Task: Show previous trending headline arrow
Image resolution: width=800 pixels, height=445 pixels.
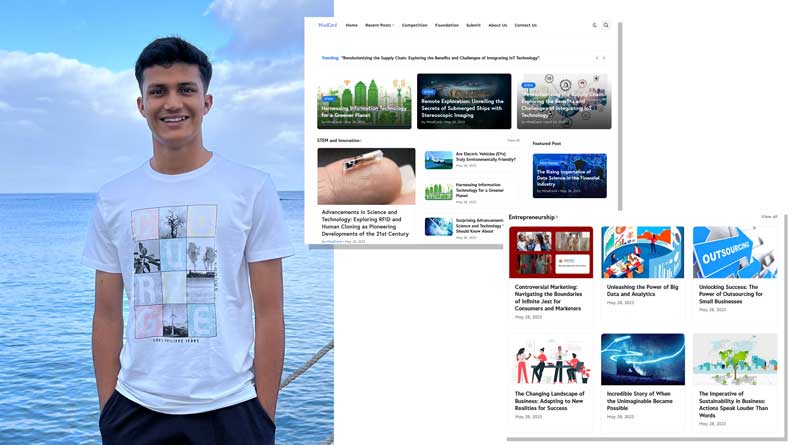Action: pyautogui.click(x=597, y=58)
